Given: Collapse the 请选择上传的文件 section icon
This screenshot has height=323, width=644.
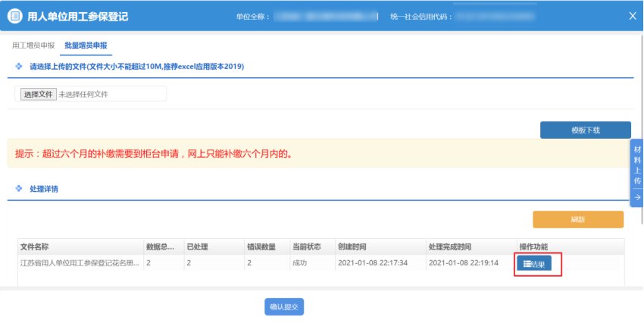Looking at the screenshot, I should (19, 67).
